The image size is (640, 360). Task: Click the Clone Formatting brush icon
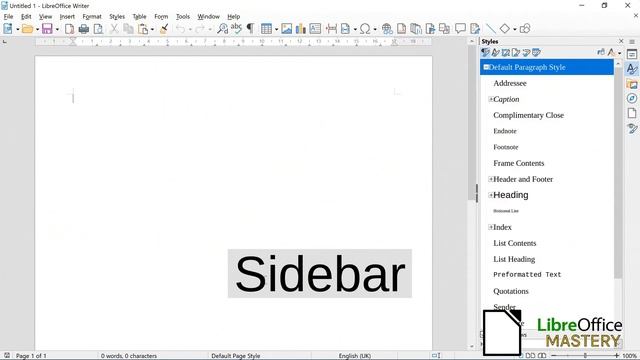click(164, 29)
